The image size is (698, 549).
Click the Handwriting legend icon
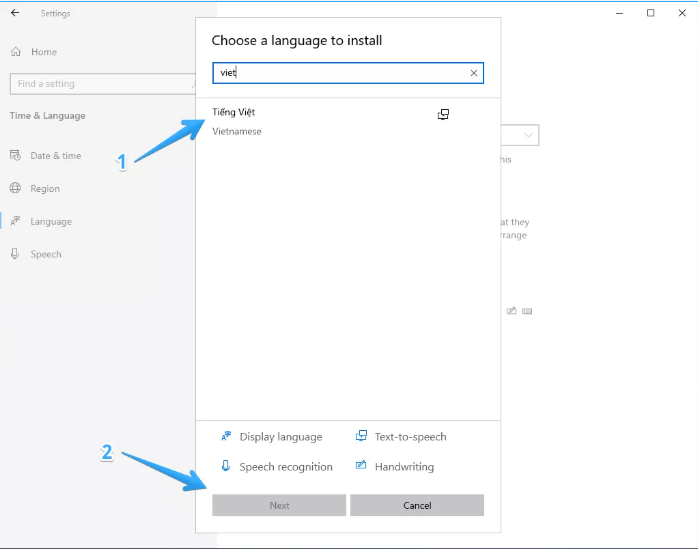click(x=361, y=466)
